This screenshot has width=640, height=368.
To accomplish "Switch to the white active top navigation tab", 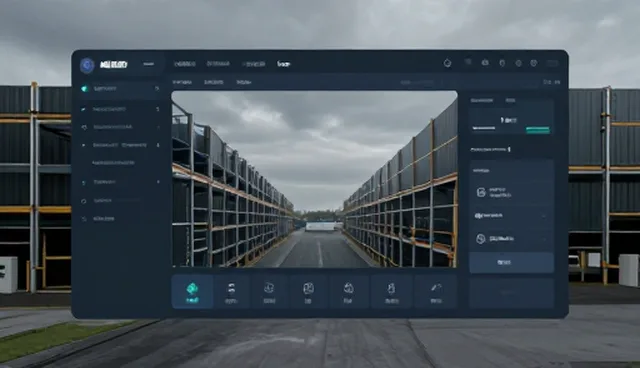I will pyautogui.click(x=284, y=64).
